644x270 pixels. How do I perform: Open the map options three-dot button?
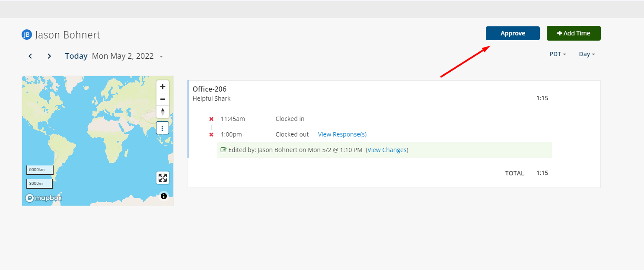[163, 128]
